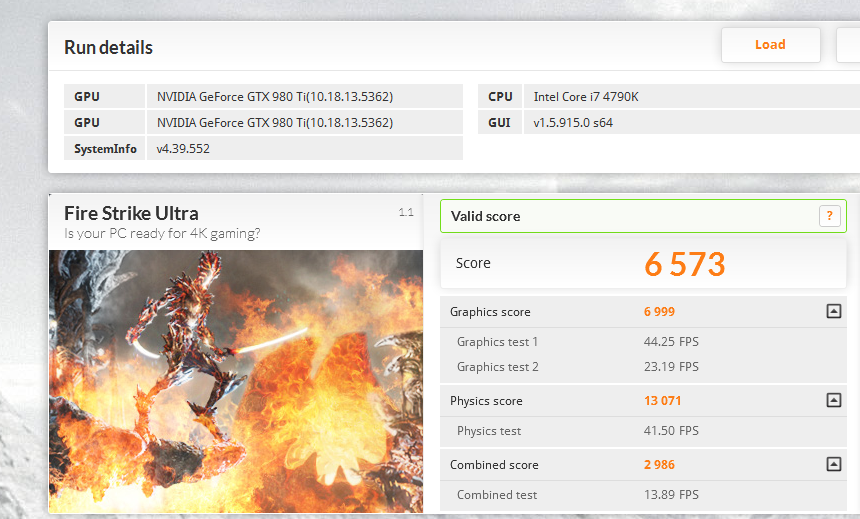Open the Valid score help question mark
Image resolution: width=860 pixels, height=519 pixels.
(829, 216)
